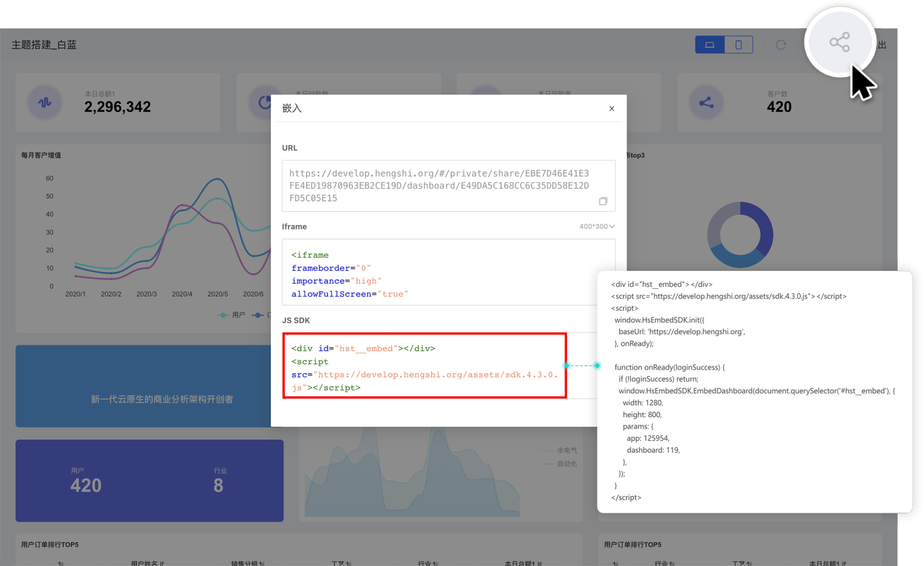Toggle the 自动化 legend entry

coord(560,464)
